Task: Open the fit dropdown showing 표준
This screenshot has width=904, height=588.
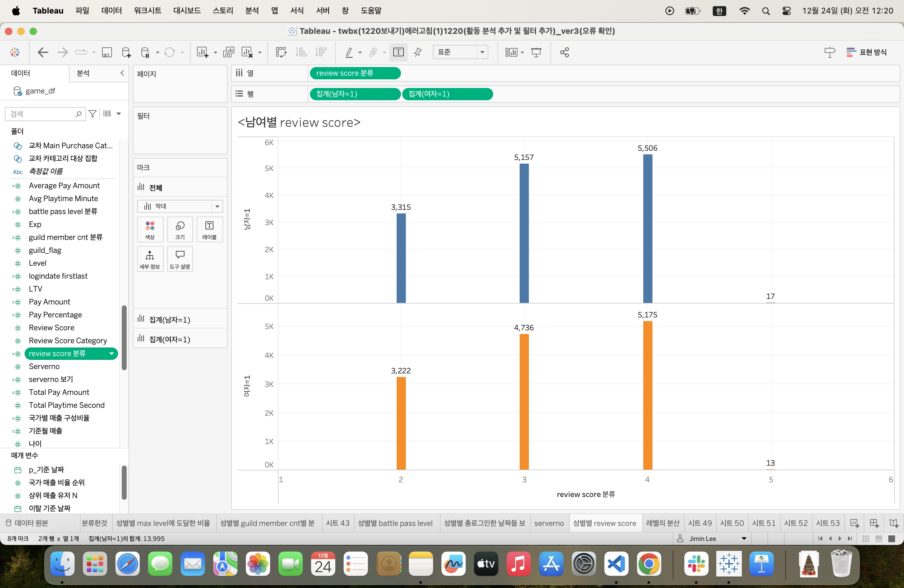Action: point(460,52)
